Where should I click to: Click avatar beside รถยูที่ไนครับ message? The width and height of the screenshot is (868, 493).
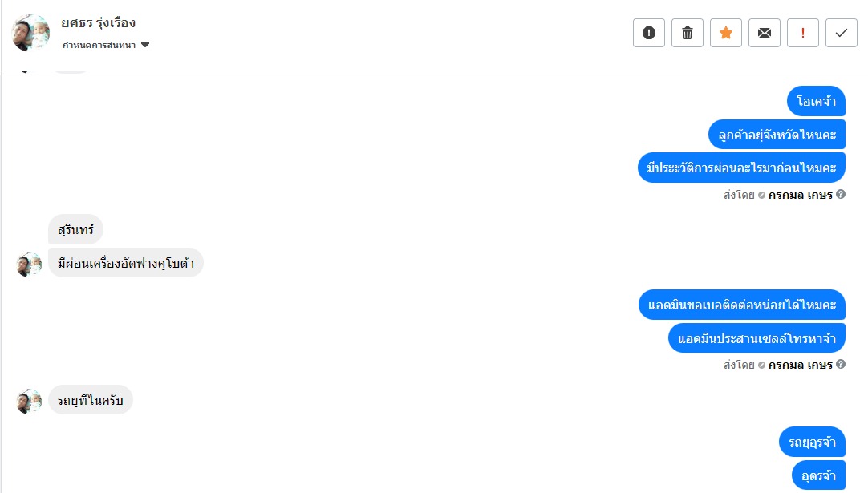point(30,401)
